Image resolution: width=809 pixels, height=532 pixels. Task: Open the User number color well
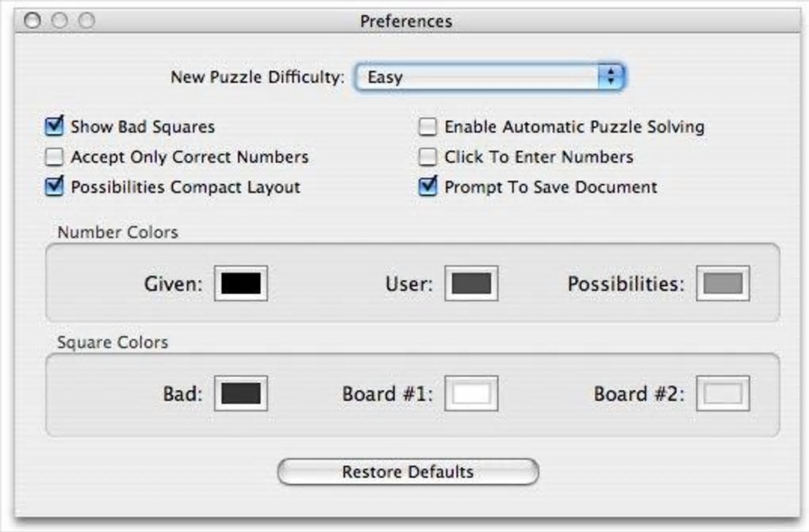[471, 283]
